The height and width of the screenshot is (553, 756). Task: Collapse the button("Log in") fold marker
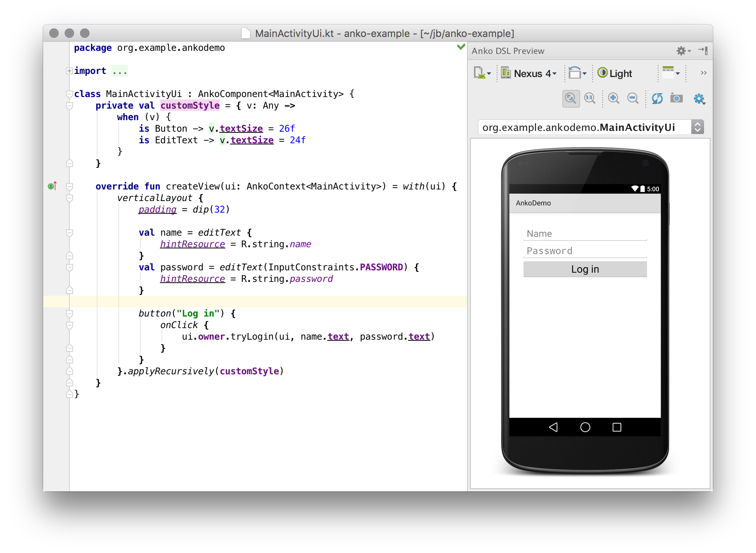69,313
